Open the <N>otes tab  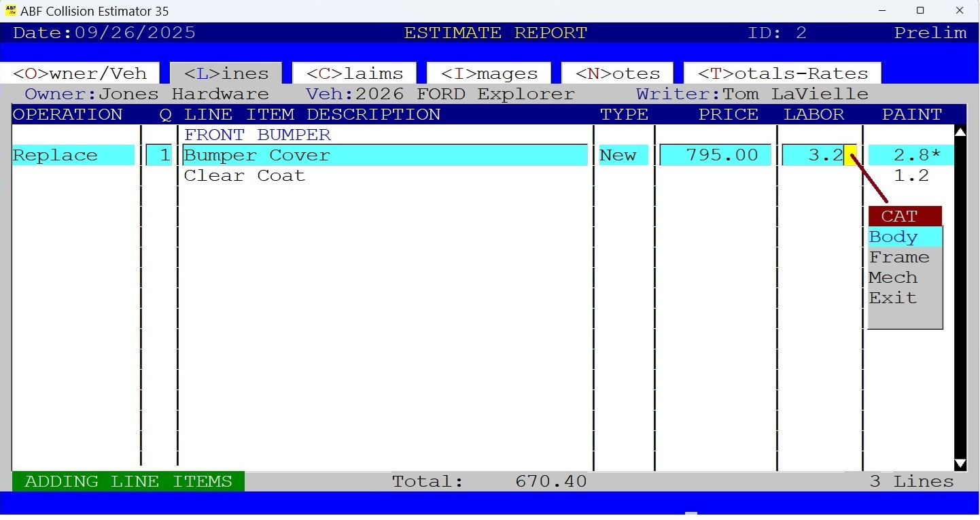click(616, 73)
